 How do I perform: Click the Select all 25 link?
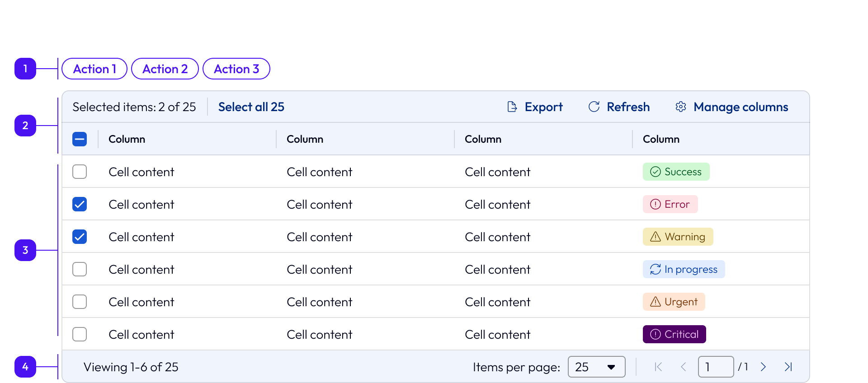(x=251, y=107)
